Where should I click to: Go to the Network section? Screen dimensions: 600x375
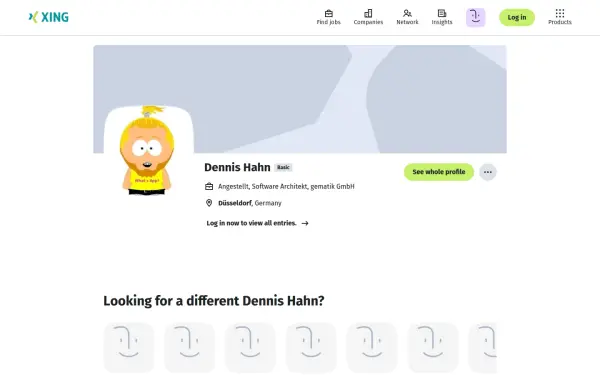[x=407, y=17]
